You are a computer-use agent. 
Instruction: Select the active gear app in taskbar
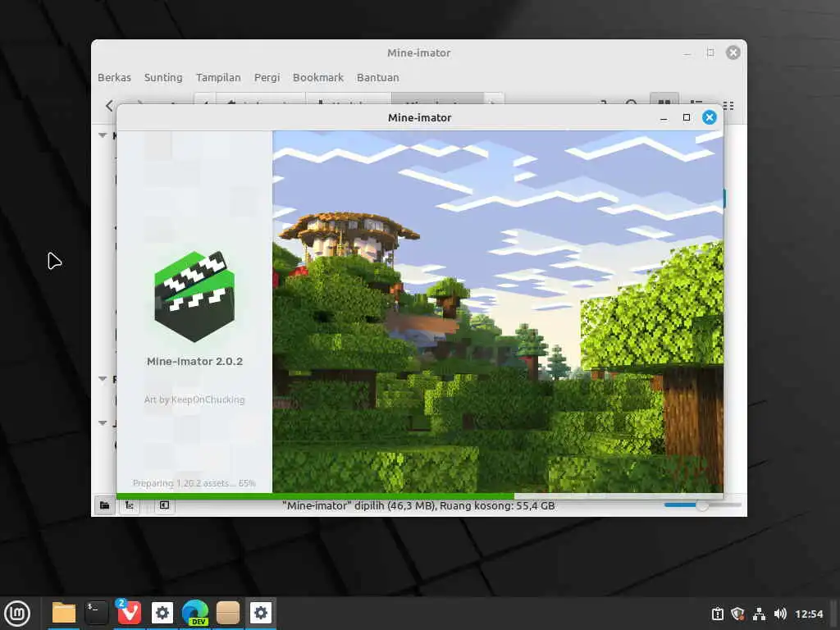(x=261, y=613)
